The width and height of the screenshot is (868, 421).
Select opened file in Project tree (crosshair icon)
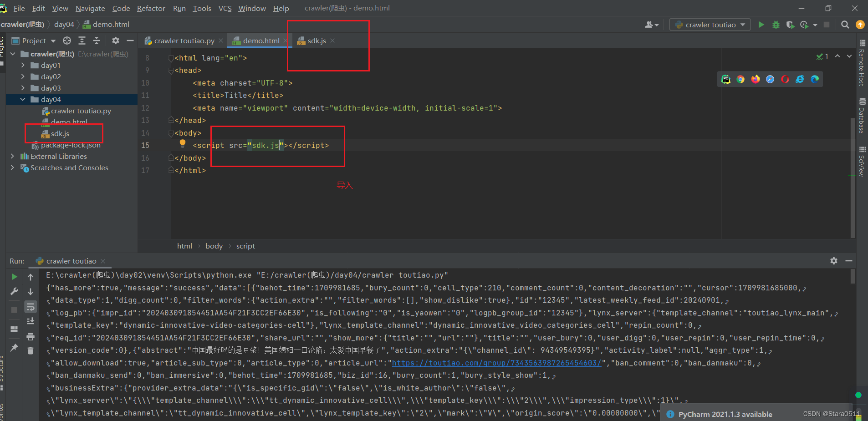67,41
